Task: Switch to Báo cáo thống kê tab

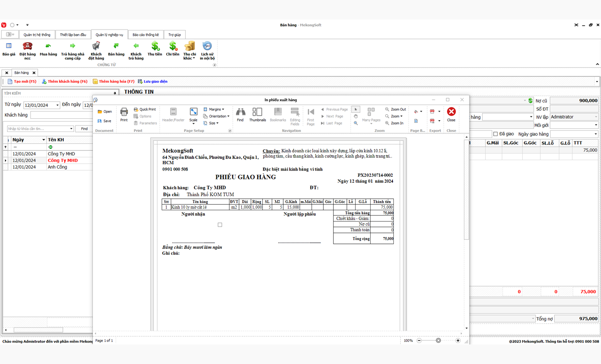Action: (x=146, y=35)
